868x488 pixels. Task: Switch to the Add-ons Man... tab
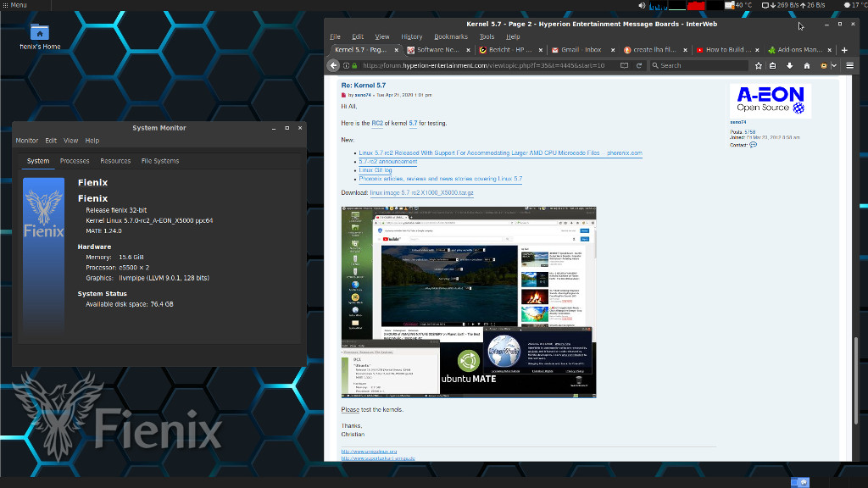coord(798,50)
